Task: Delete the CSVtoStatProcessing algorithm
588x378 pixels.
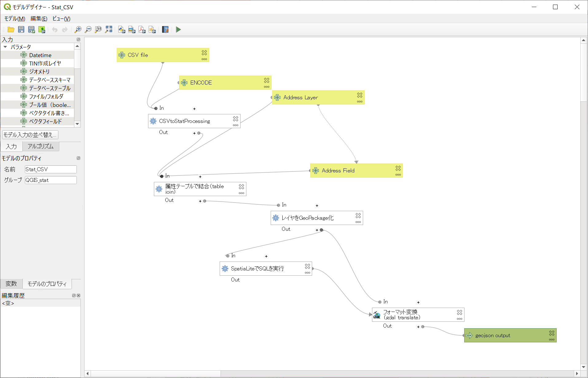Action: point(236,119)
